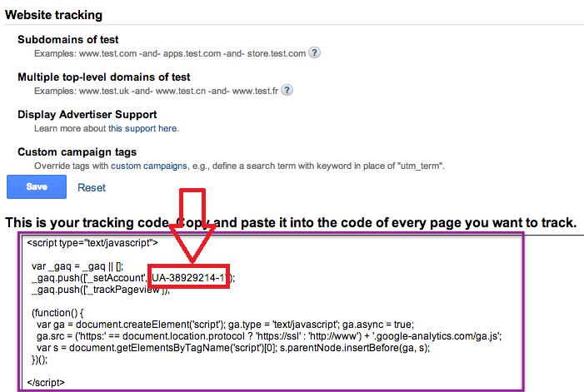Open help icon for Subdomains of test
The width and height of the screenshot is (584, 392).
[x=315, y=52]
